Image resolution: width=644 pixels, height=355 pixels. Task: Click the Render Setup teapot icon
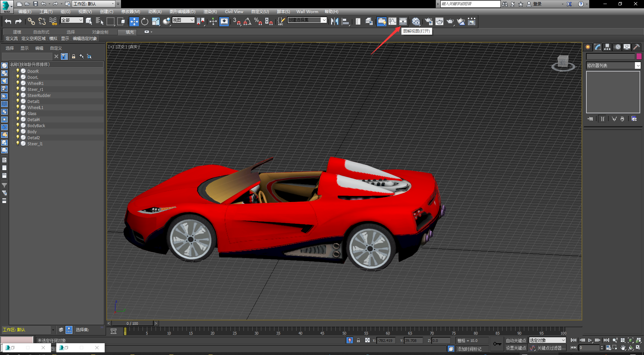pos(428,21)
